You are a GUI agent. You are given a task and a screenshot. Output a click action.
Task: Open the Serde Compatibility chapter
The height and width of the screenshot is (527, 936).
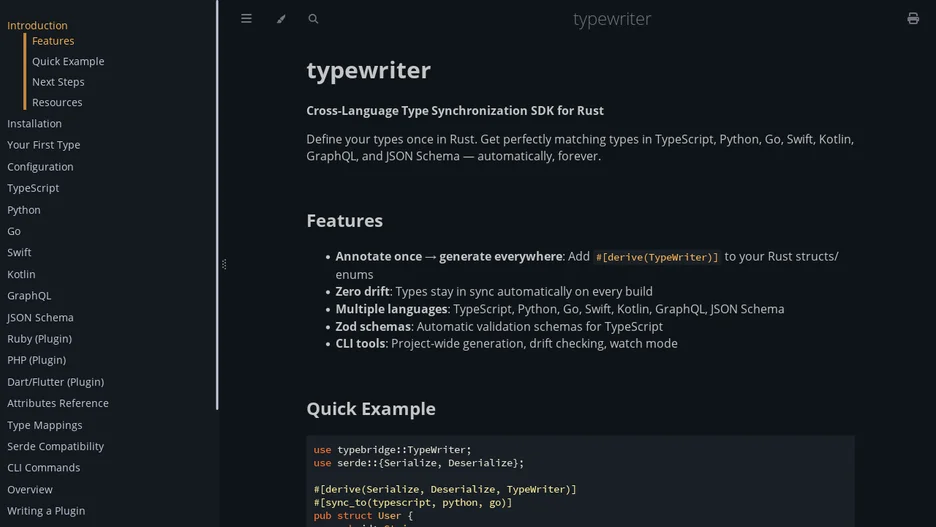point(56,446)
